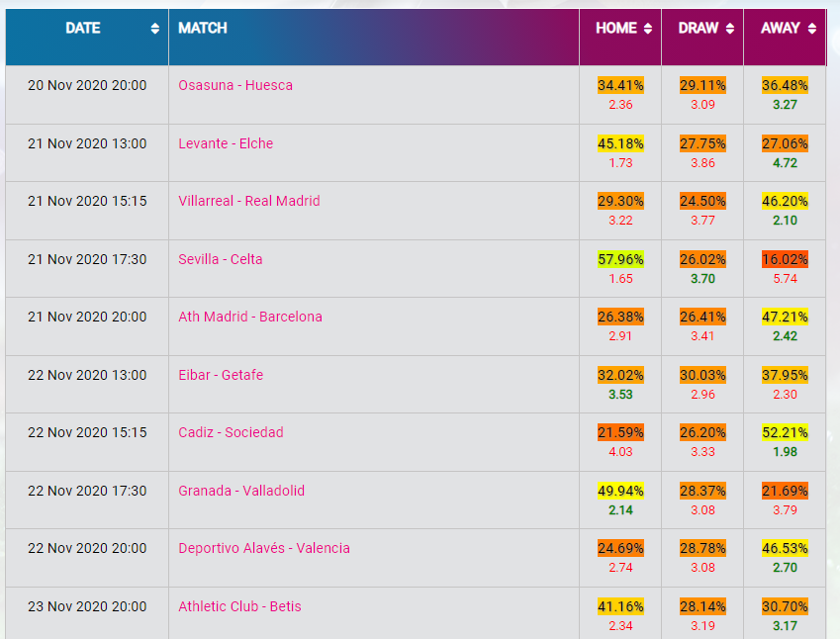
Task: Open the Sevilla - Celta match
Action: pos(221,259)
